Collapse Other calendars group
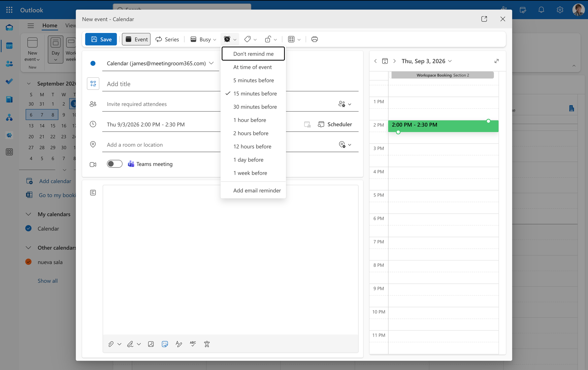The height and width of the screenshot is (370, 588). [29, 248]
